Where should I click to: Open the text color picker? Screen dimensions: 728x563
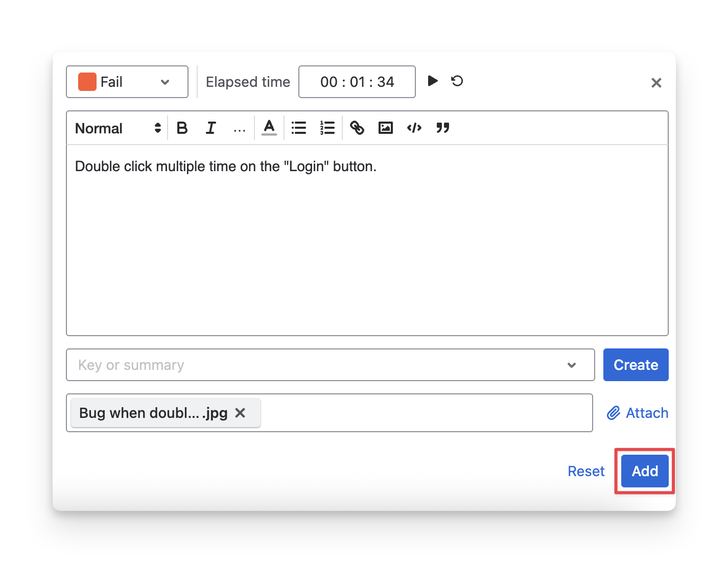(269, 128)
